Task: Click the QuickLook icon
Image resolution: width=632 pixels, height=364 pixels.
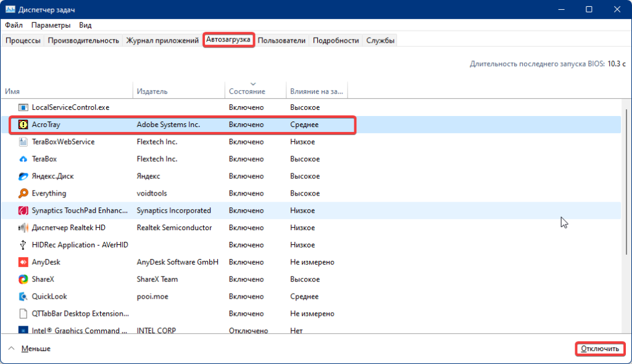Action: pos(23,297)
